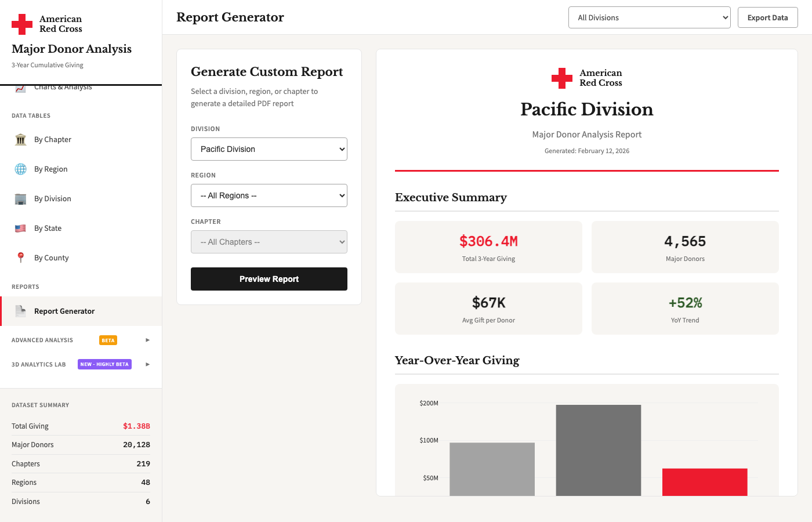Click the $50M axis label

tap(431, 478)
